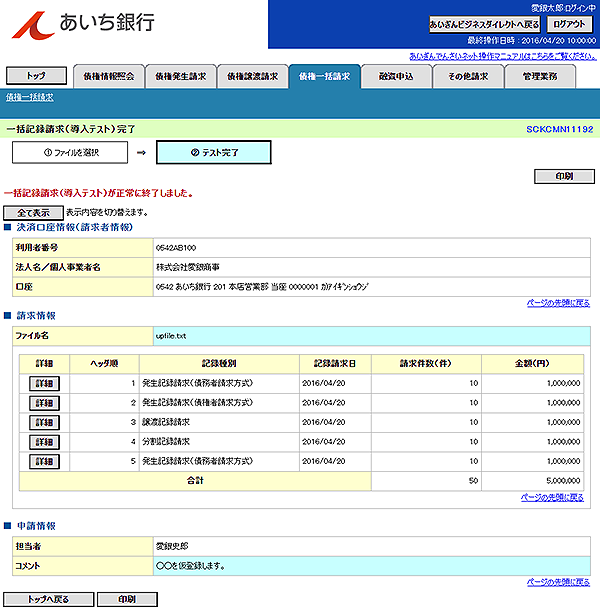Click the ログアウト button
The height and width of the screenshot is (615, 600).
(569, 24)
